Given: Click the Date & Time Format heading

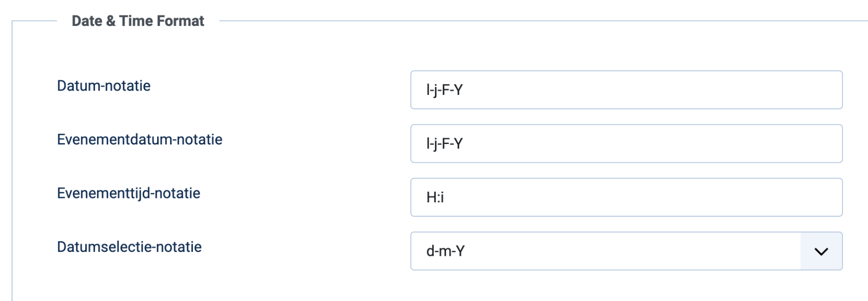Looking at the screenshot, I should [138, 21].
